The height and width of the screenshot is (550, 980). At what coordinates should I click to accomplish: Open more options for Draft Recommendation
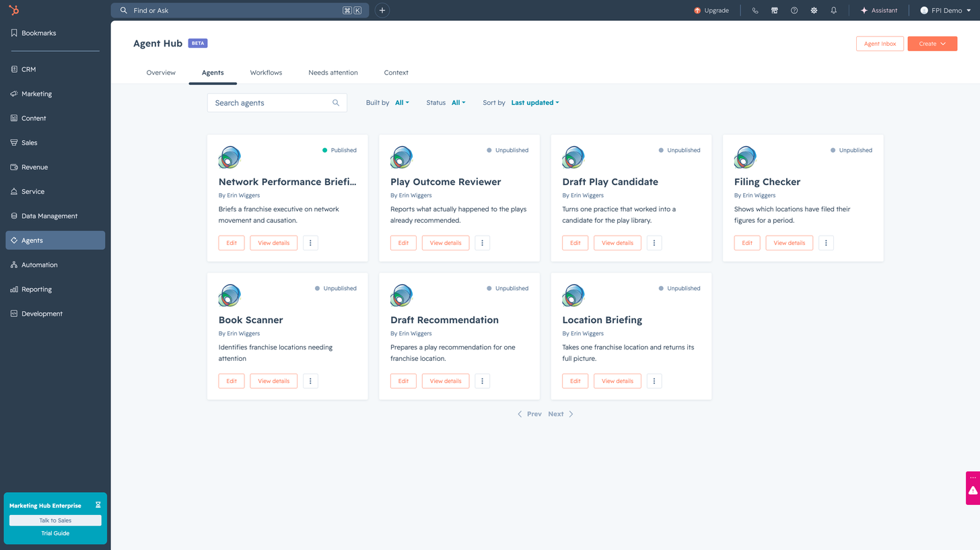click(x=483, y=381)
